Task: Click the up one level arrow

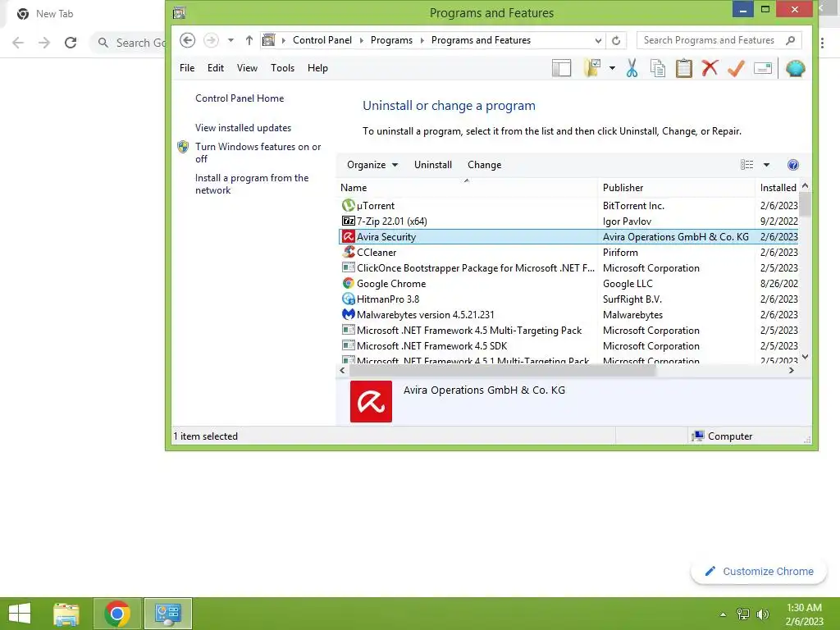Action: (x=249, y=40)
